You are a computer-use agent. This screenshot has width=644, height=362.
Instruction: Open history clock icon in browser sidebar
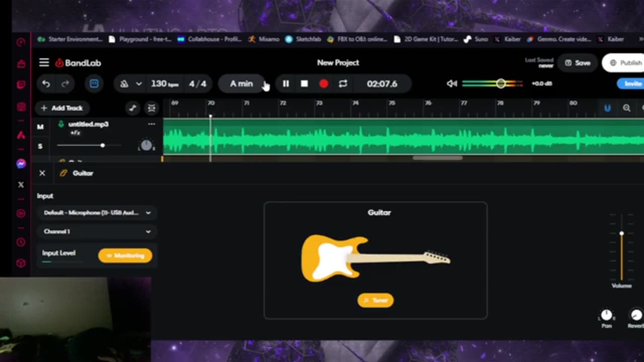[21, 242]
